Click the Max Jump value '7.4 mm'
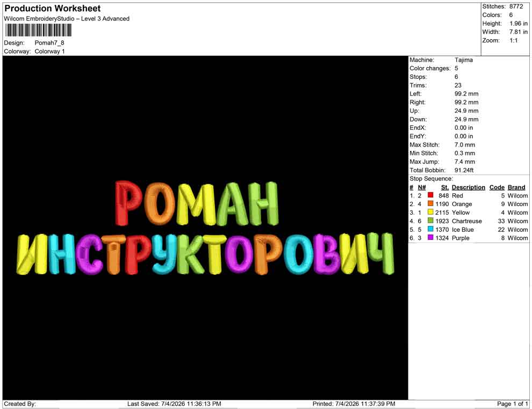The image size is (532, 409). (x=465, y=162)
